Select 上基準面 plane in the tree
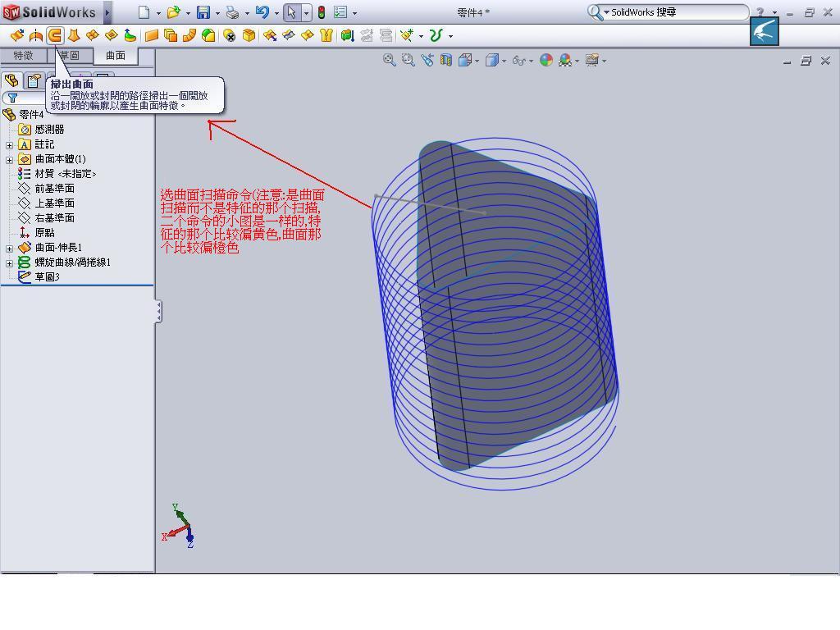The height and width of the screenshot is (630, 840). pyautogui.click(x=46, y=203)
